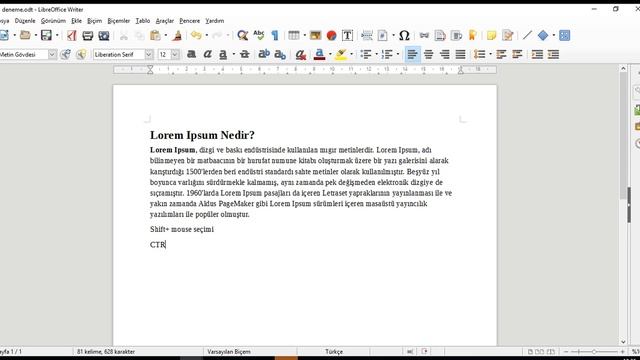Toggle strikethrough formatting
The width and height of the screenshot is (640, 360).
(244, 54)
